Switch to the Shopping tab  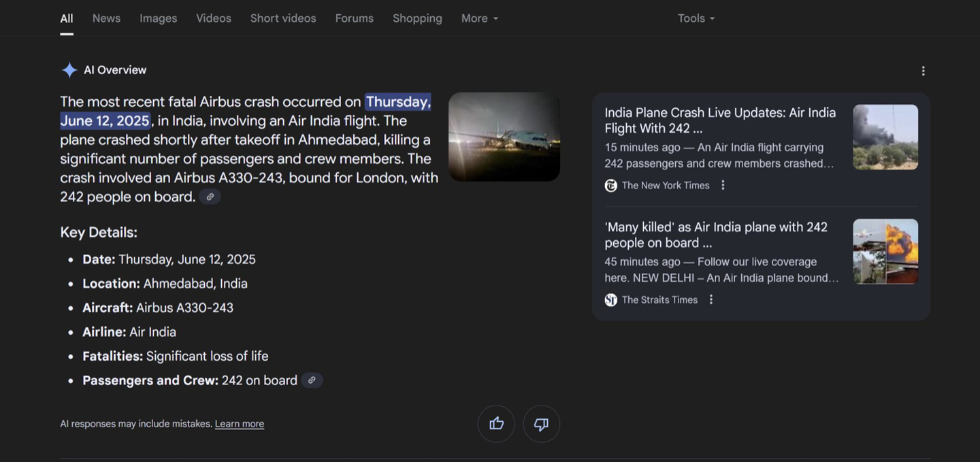point(417,18)
